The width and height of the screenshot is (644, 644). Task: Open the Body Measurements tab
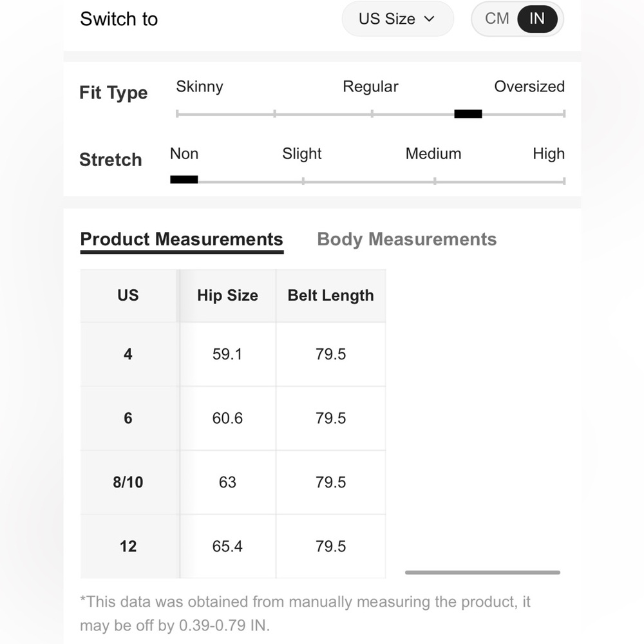[406, 240]
